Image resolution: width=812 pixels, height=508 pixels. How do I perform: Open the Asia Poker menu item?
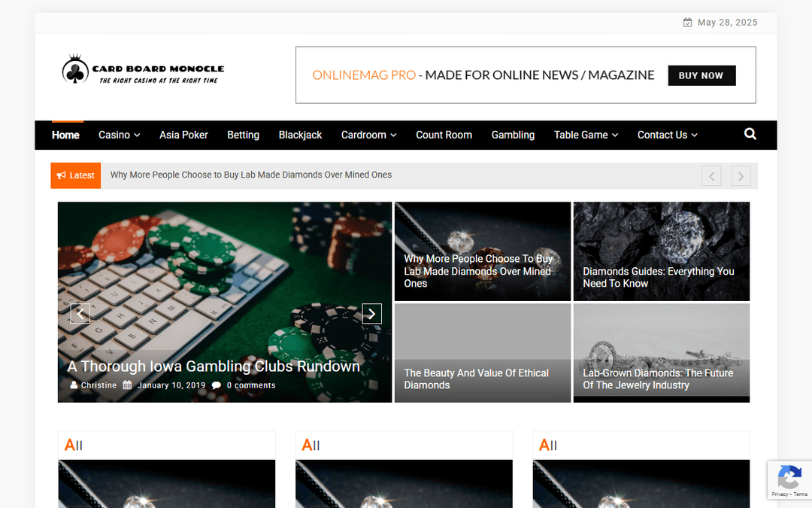point(184,135)
